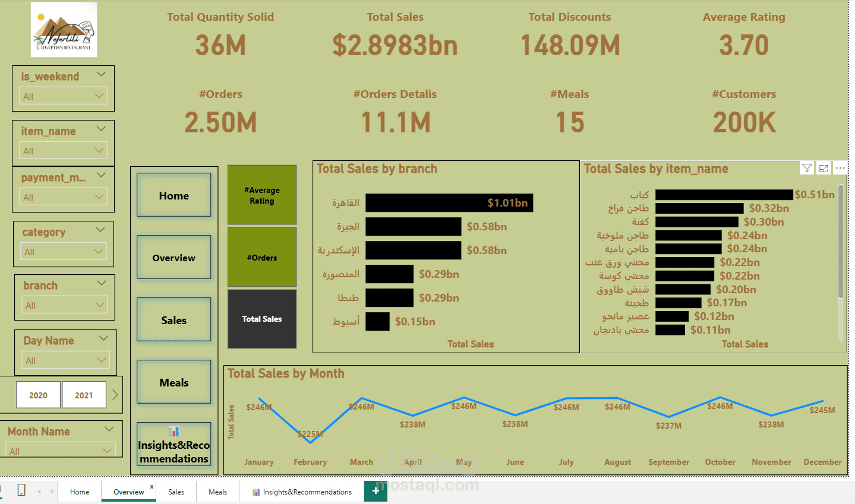Click the Nefertiti restaurant logo

[64, 30]
